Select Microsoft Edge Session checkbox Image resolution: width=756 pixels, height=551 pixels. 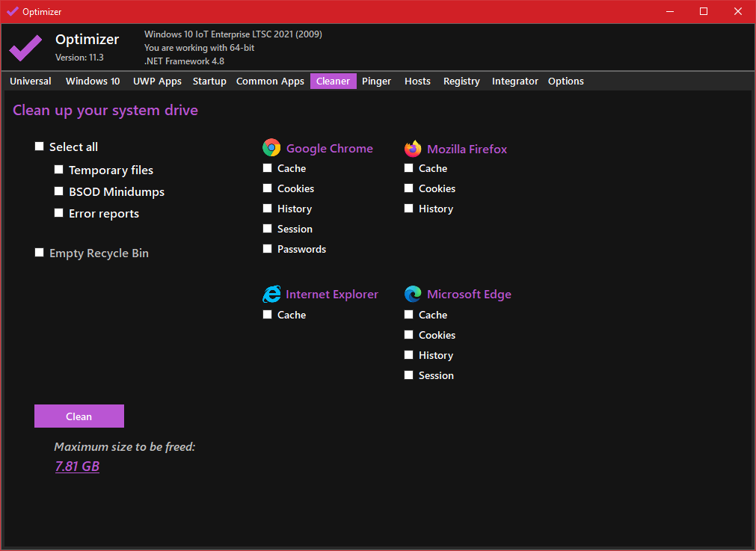(x=409, y=375)
